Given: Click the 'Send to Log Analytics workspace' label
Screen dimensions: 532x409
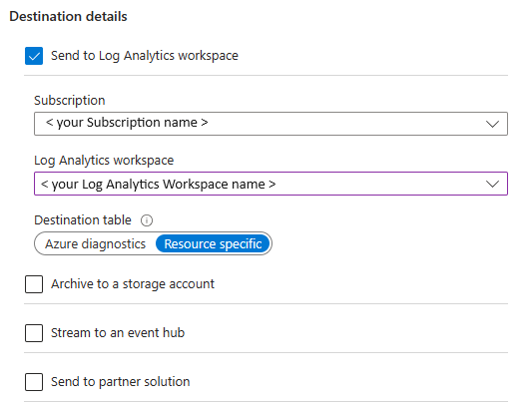Looking at the screenshot, I should tap(145, 56).
